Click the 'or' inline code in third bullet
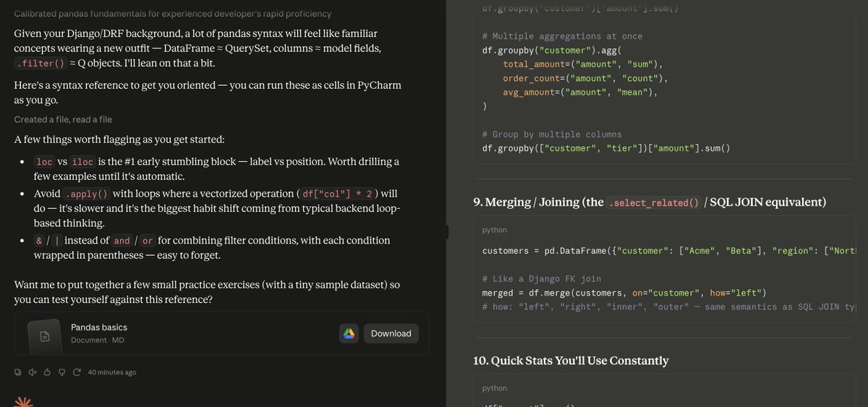 pyautogui.click(x=147, y=241)
